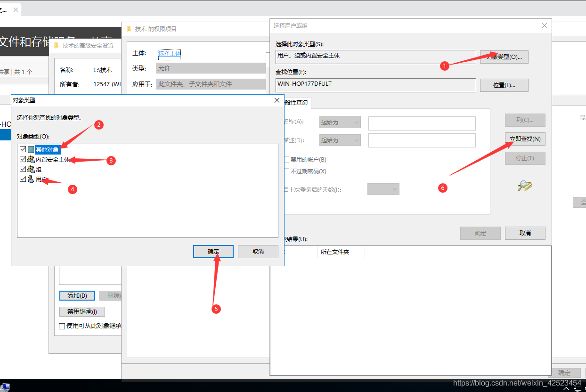Click folder icon in 技术的高级安全设置 title bar
This screenshot has width=586, height=392.
(x=57, y=46)
